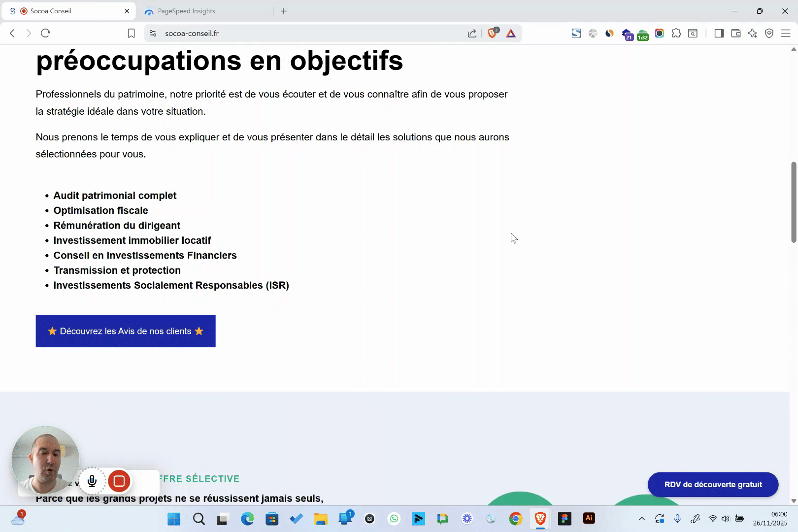Click the Brave Rewards triangle icon
Screen dimensions: 798x532
click(511, 33)
